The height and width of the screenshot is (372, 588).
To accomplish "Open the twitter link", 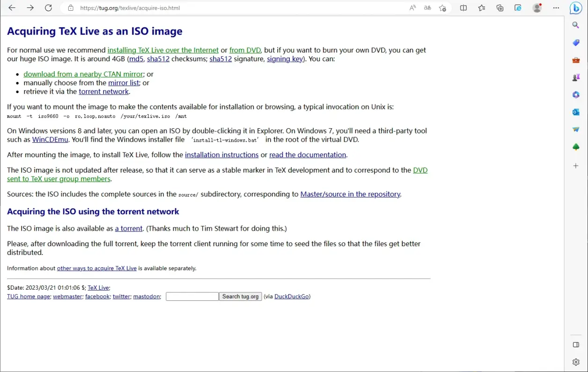I will 121,297.
